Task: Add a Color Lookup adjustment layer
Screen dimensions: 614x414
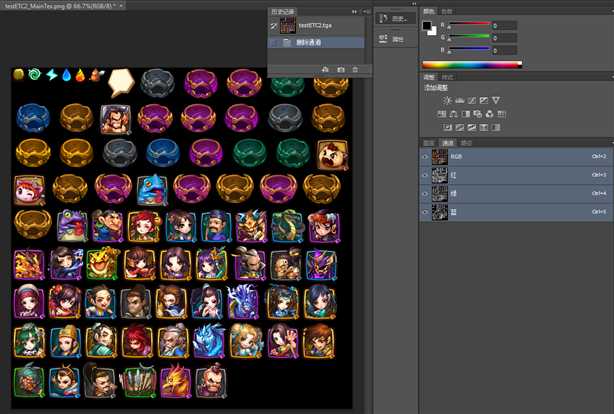Action: (x=502, y=114)
